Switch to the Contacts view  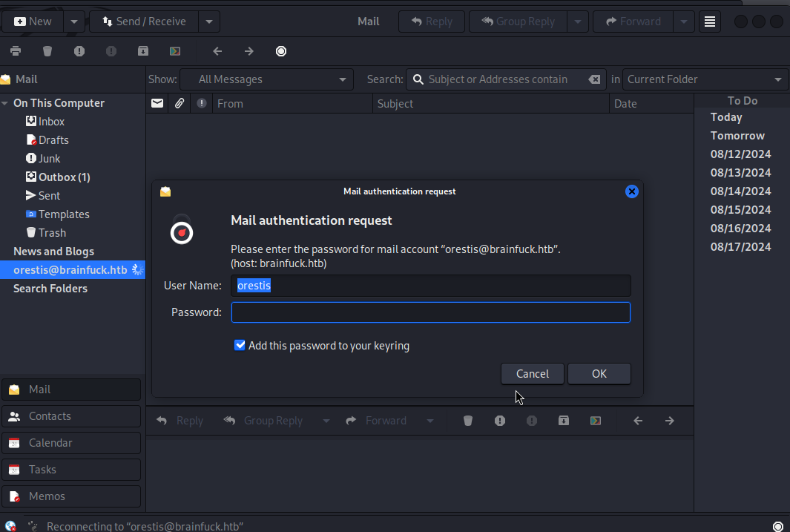[x=71, y=416]
